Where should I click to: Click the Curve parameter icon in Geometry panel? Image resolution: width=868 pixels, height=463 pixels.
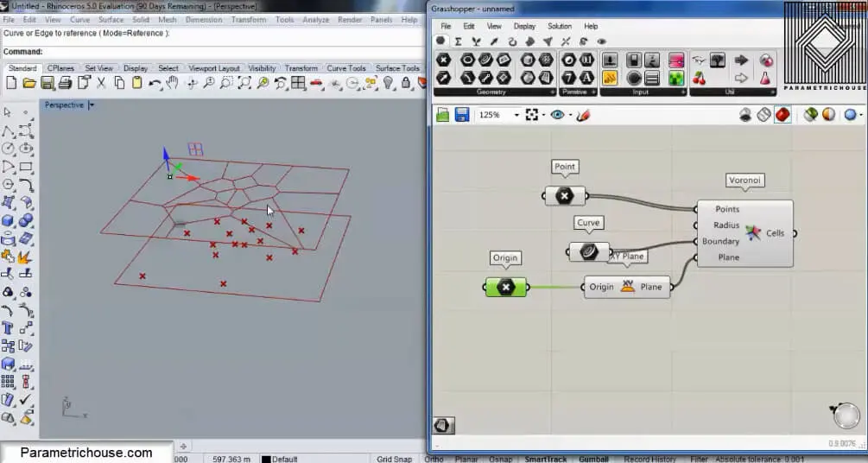(485, 60)
